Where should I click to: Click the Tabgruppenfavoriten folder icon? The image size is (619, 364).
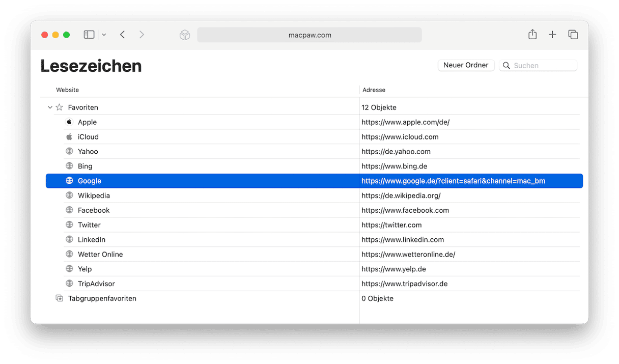(x=60, y=298)
